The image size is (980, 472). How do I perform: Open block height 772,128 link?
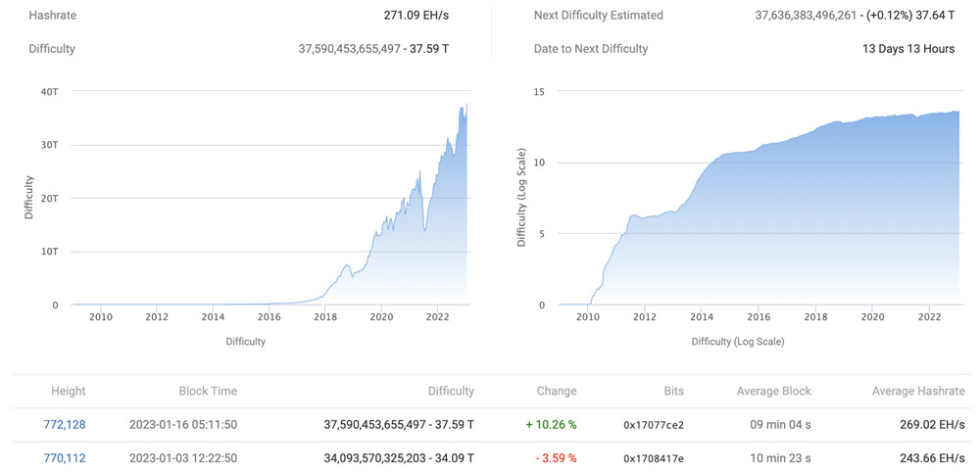(x=65, y=424)
